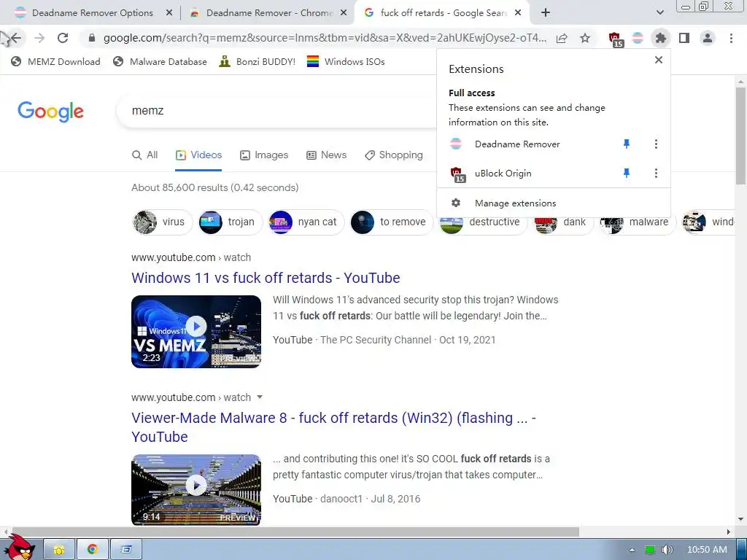This screenshot has height=560, width=747.
Task: Bookmark this page with star icon
Action: [x=585, y=38]
